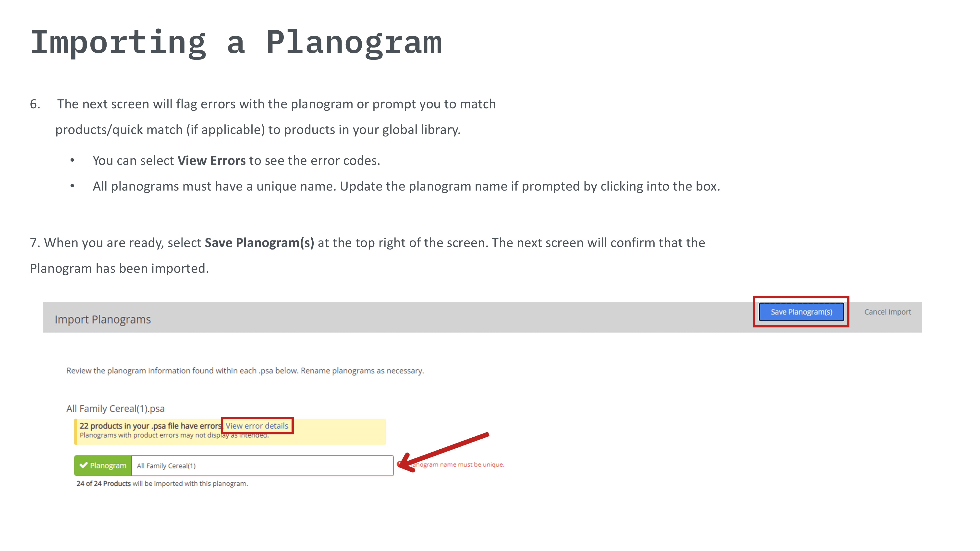Click the '22 products have errors' warning text
This screenshot has width=980, height=551.
(150, 426)
